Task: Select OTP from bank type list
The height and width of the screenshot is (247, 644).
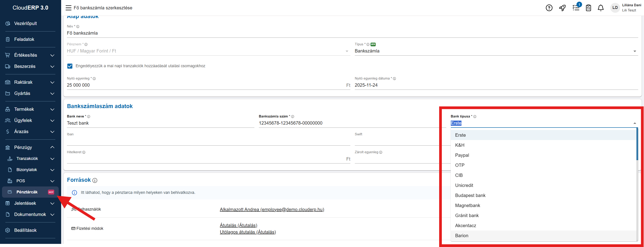Action: tap(459, 165)
